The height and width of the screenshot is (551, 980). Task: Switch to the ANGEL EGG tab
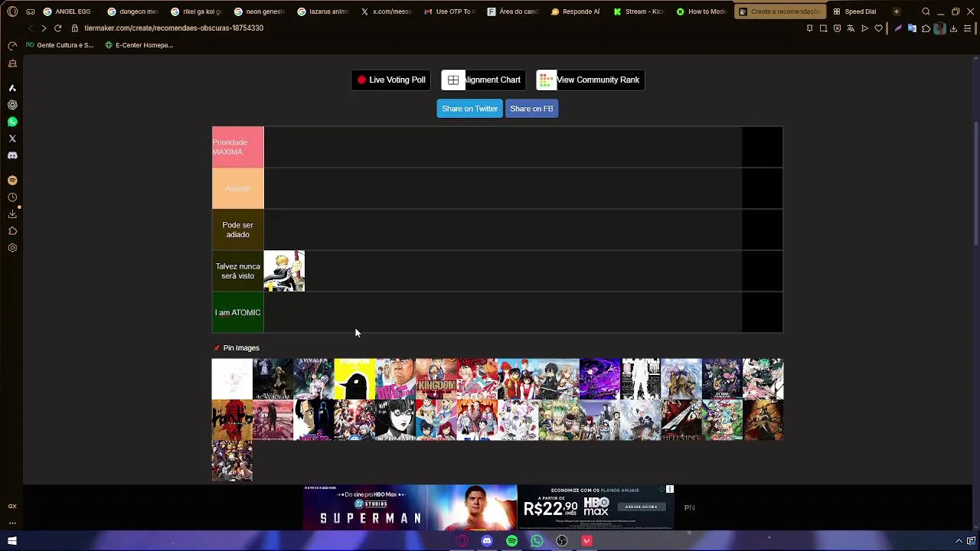(69, 11)
